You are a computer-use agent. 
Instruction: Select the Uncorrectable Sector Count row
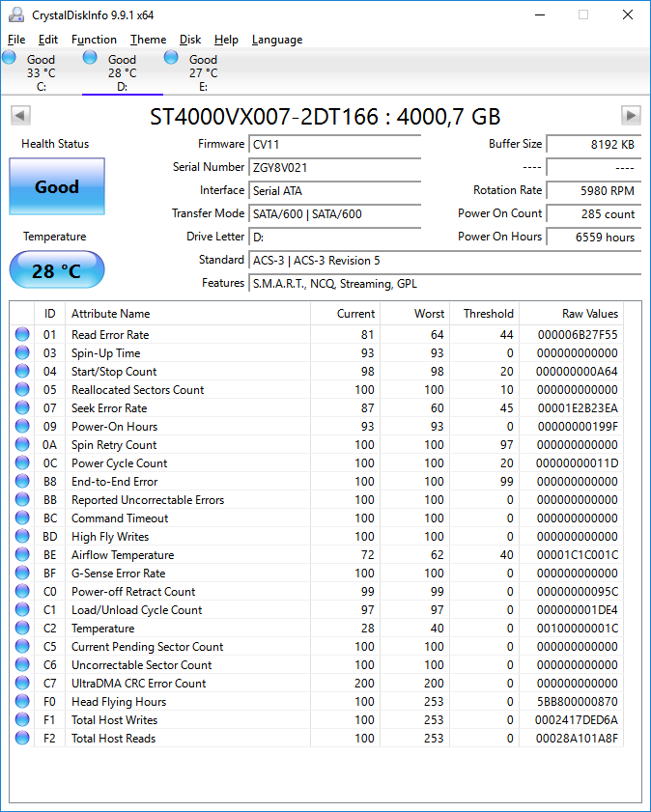(x=317, y=665)
